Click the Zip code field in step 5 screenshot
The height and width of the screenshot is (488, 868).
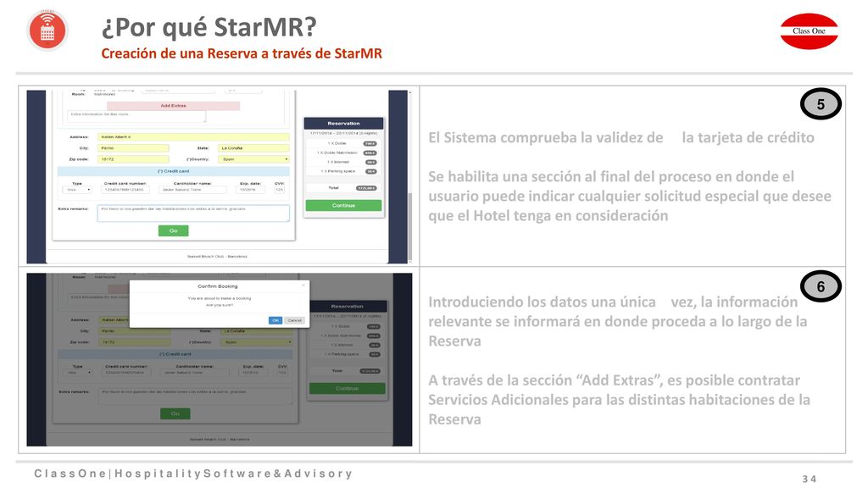[133, 159]
